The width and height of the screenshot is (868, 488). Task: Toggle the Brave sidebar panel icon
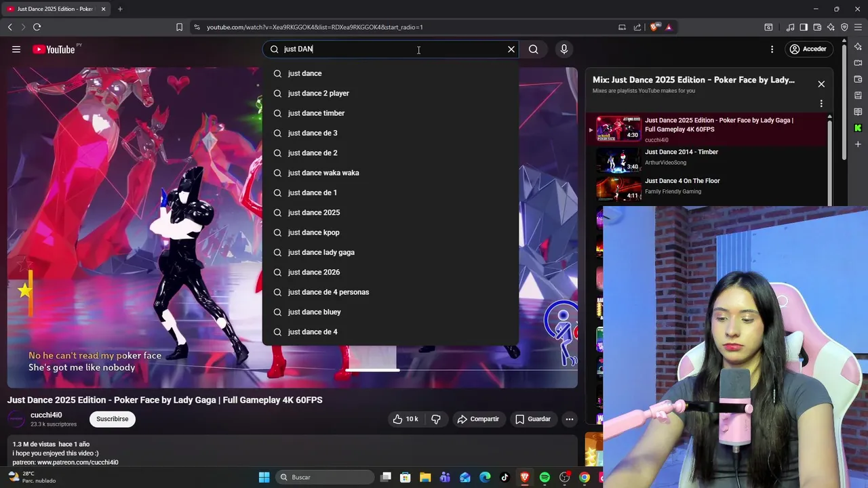pos(804,27)
